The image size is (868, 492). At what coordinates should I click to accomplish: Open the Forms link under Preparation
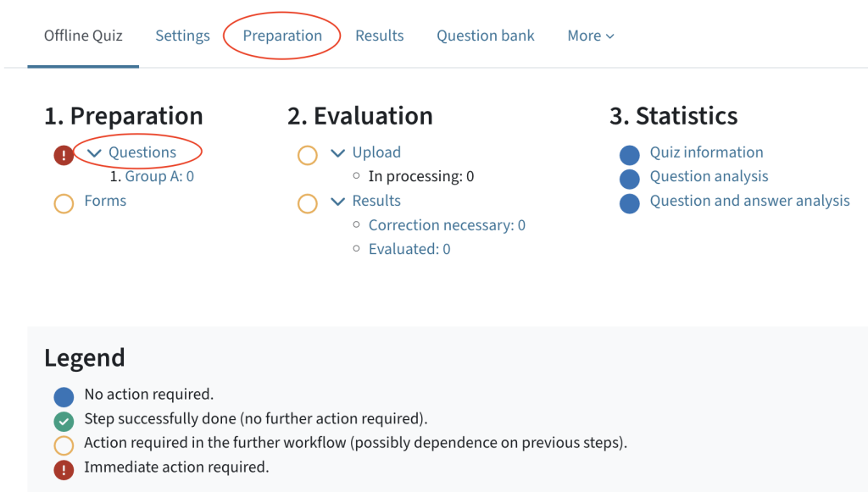click(x=106, y=202)
